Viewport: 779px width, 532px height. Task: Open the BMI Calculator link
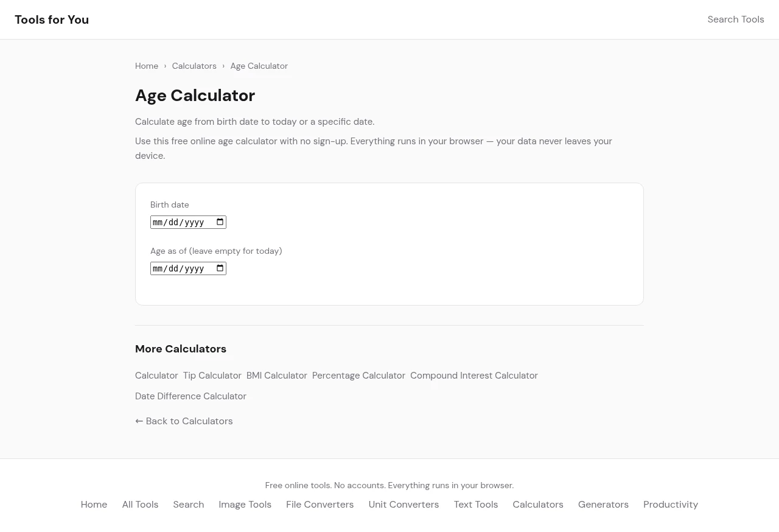(x=276, y=376)
